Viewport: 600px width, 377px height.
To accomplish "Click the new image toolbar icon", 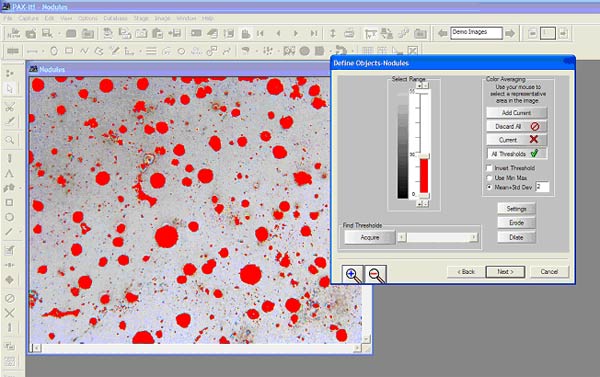I will pyautogui.click(x=13, y=34).
